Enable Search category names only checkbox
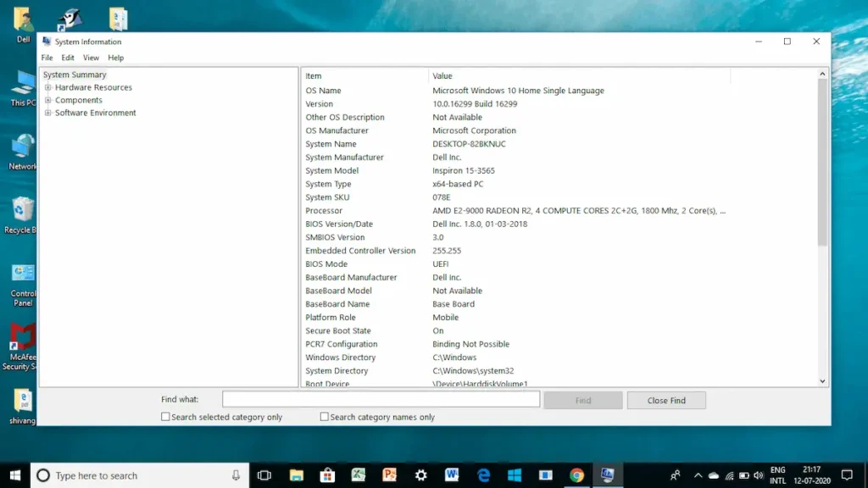This screenshot has width=868, height=488. click(x=325, y=417)
